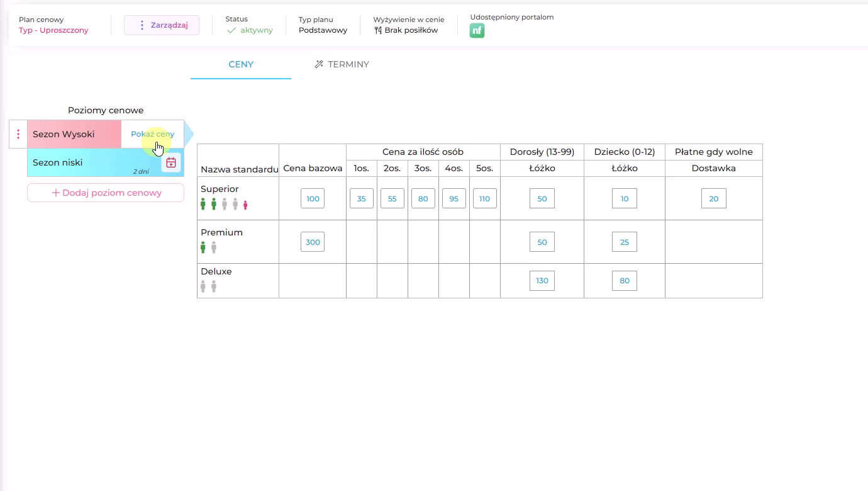Select the Sezon Wysoki price level

[74, 134]
